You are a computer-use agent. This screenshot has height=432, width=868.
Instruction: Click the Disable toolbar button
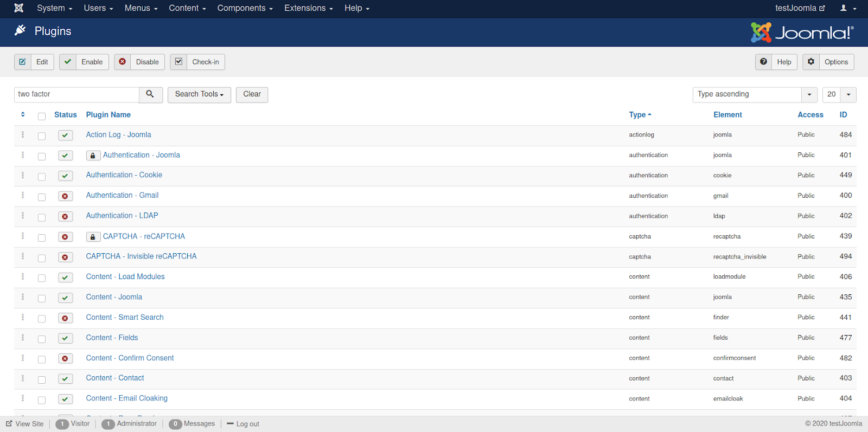tap(139, 62)
